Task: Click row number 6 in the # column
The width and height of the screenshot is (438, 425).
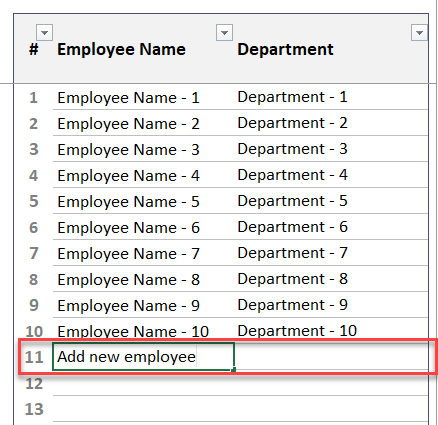Action: pyautogui.click(x=34, y=228)
